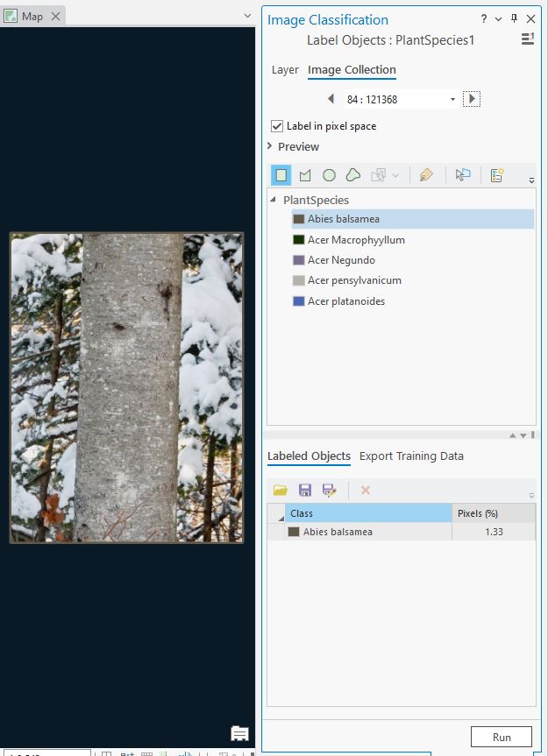Open Labeled Objects toolbar overflow arrow
Screen dimensions: 548x756
point(531,495)
